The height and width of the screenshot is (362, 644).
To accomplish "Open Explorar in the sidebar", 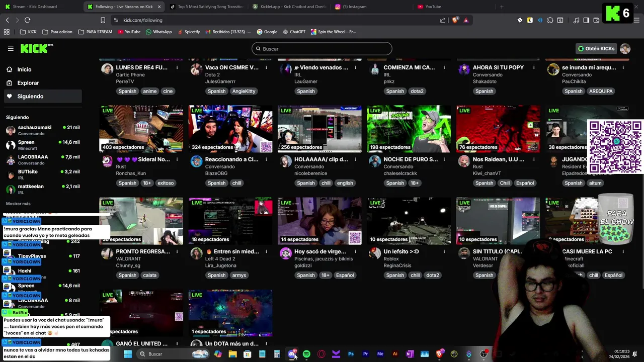I will coord(28,83).
